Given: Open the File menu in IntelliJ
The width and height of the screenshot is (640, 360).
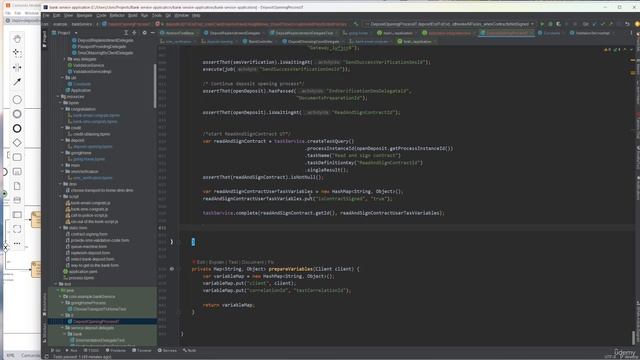Looking at the screenshot, I should pos(46,16).
